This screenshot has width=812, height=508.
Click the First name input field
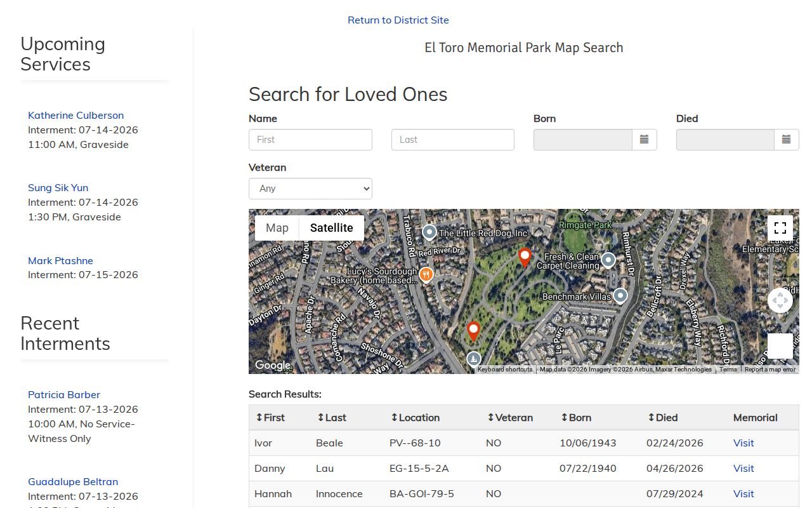point(310,140)
